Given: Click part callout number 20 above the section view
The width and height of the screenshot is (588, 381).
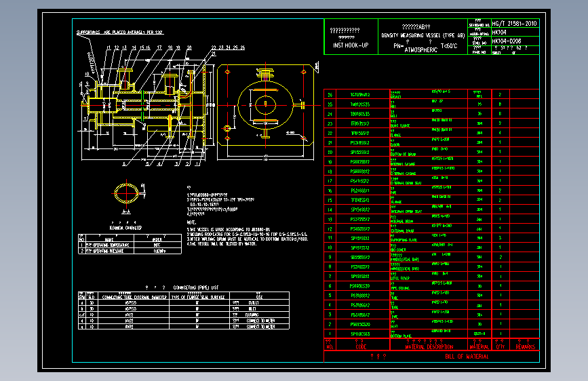Looking at the screenshot, I should coord(189,47).
